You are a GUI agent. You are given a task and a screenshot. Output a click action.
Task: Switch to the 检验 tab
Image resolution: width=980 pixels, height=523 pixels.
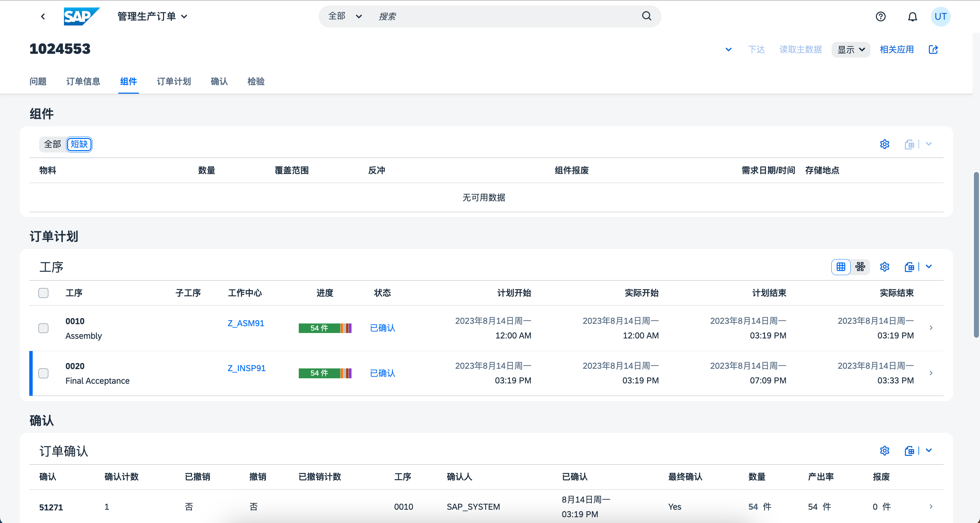pos(256,81)
